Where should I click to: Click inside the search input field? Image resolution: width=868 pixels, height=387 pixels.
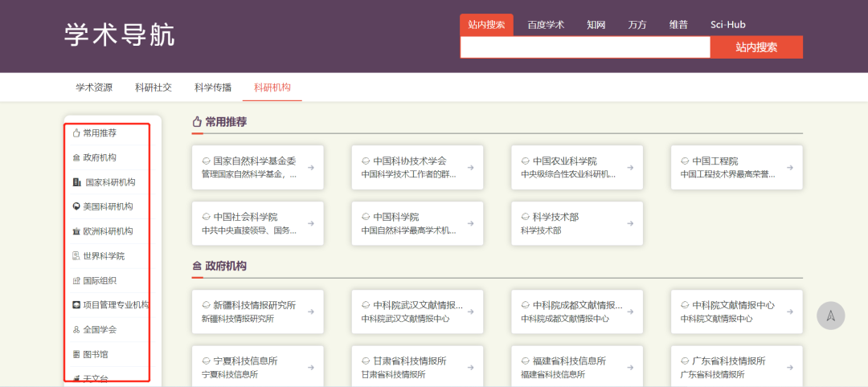click(585, 47)
